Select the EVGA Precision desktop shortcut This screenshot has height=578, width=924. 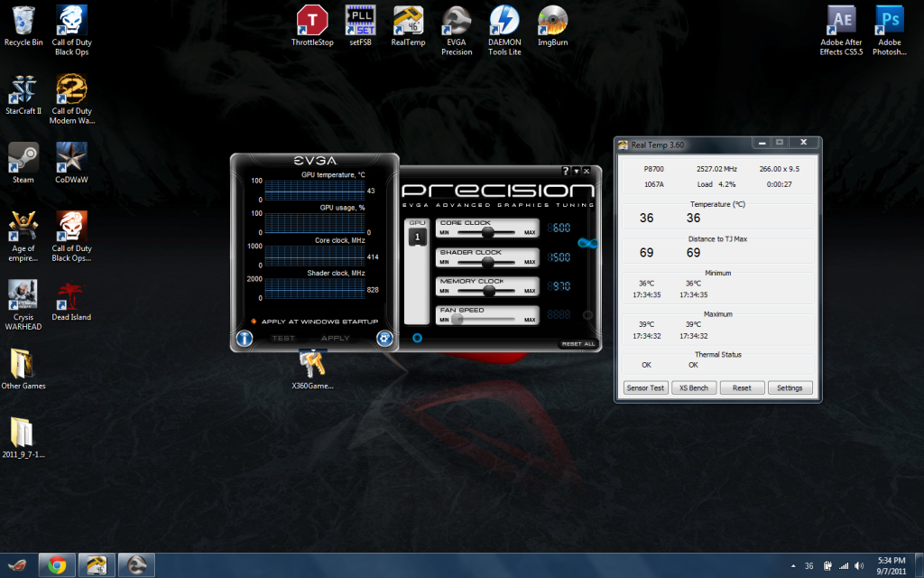point(457,31)
